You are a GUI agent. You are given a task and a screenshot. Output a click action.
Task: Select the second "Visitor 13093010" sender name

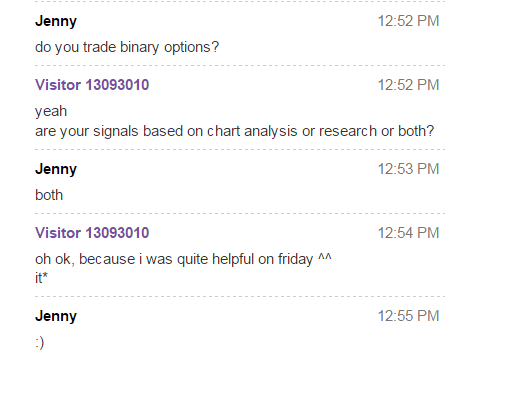pyautogui.click(x=92, y=233)
